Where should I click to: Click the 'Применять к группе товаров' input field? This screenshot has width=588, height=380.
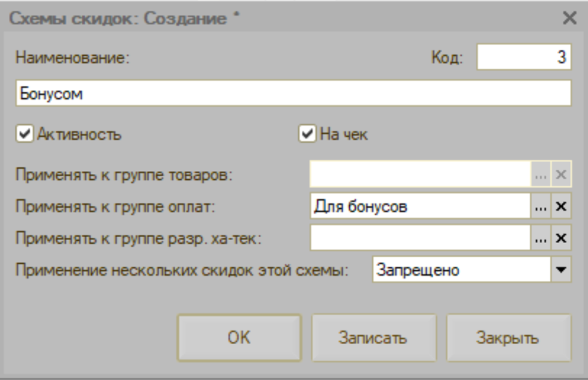tap(420, 175)
